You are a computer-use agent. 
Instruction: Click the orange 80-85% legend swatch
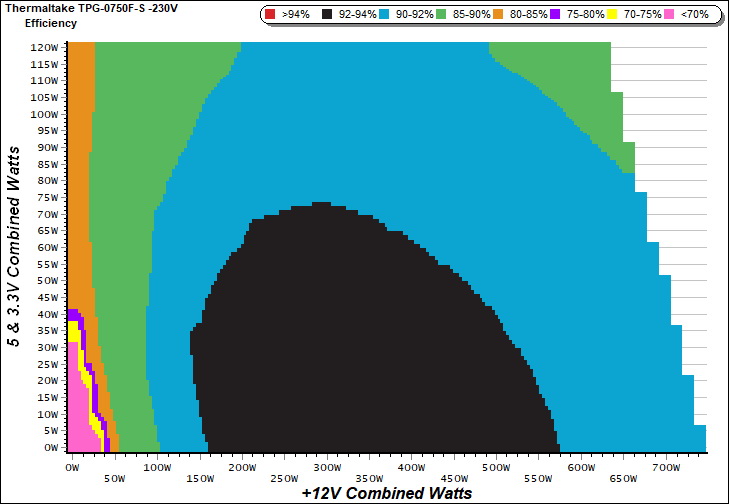(499, 15)
